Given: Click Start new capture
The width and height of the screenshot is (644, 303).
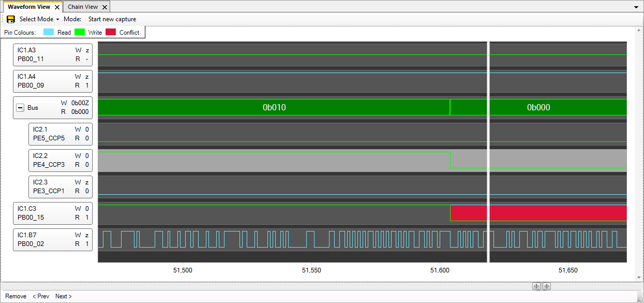Looking at the screenshot, I should coord(112,19).
